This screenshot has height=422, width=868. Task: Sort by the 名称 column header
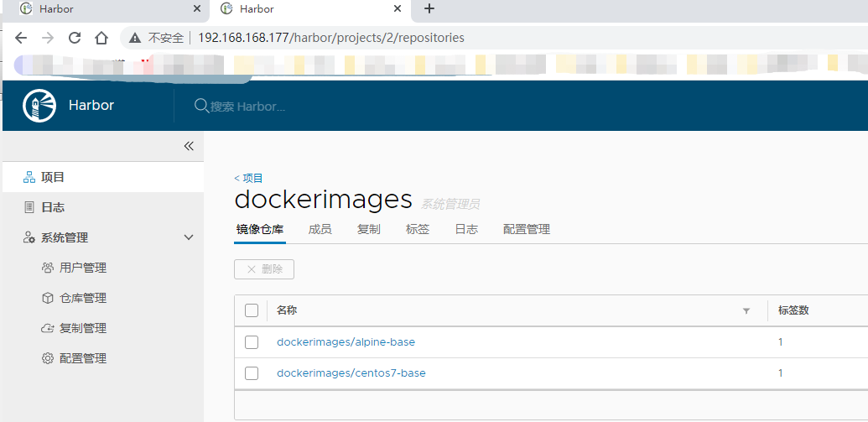click(287, 310)
